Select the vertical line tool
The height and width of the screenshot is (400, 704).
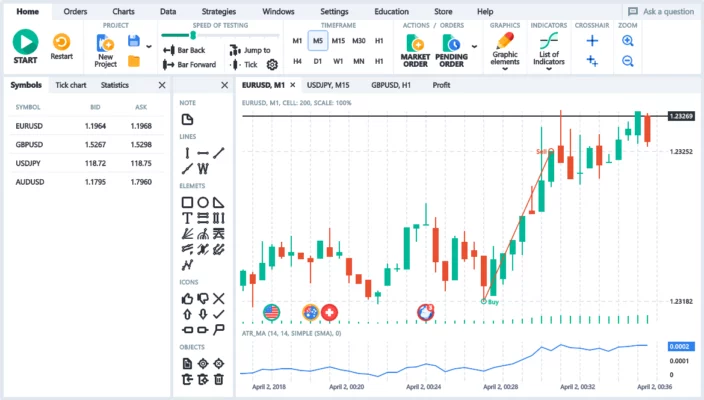click(x=187, y=153)
